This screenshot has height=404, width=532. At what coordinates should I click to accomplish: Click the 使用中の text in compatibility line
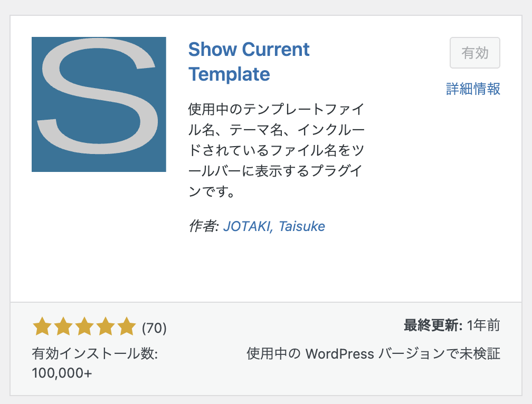(x=273, y=353)
